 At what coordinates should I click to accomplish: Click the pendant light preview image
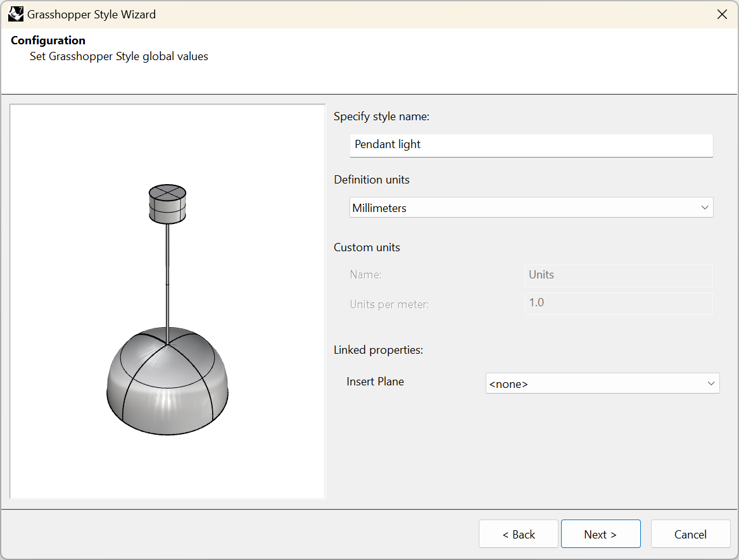coord(167,301)
